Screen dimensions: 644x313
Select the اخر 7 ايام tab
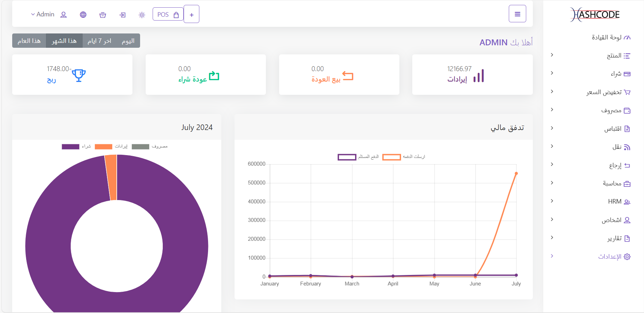99,41
